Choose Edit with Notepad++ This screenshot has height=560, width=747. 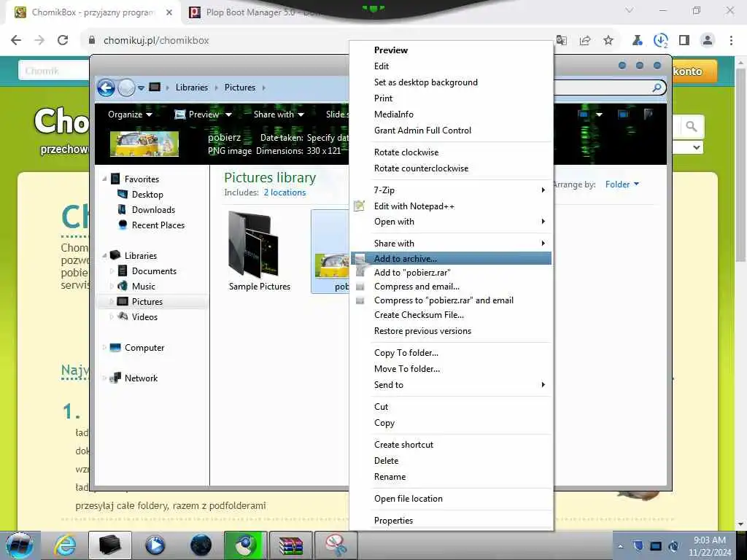click(451, 206)
